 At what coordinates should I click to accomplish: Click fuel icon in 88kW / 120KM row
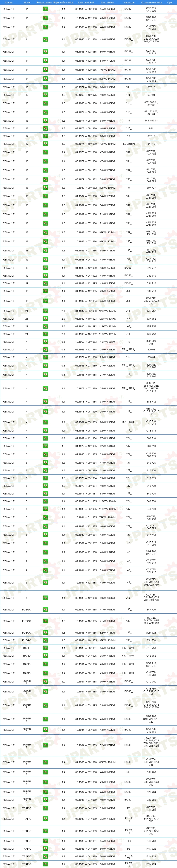(x=45, y=762)
